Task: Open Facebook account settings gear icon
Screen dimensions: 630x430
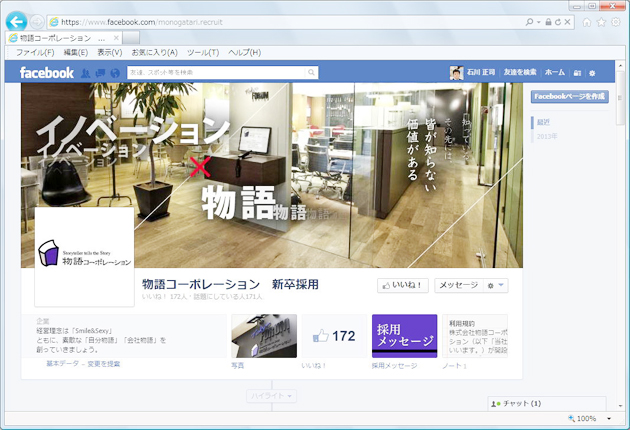Action: pyautogui.click(x=592, y=73)
